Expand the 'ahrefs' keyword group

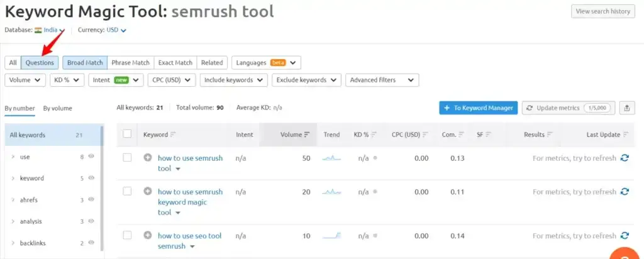(13, 200)
